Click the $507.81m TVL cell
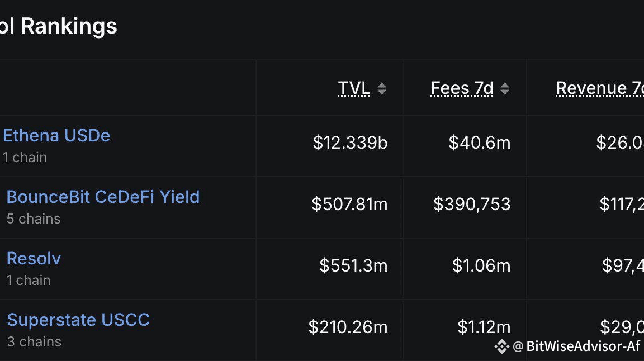644x361 pixels. pyautogui.click(x=349, y=204)
